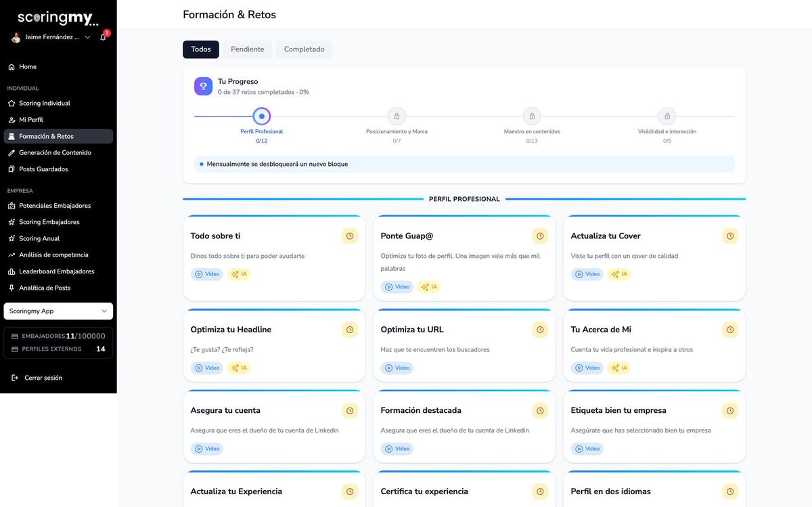812x507 pixels.
Task: Click clock icon on Etiqueta bien tu empresa
Action: [x=730, y=411]
